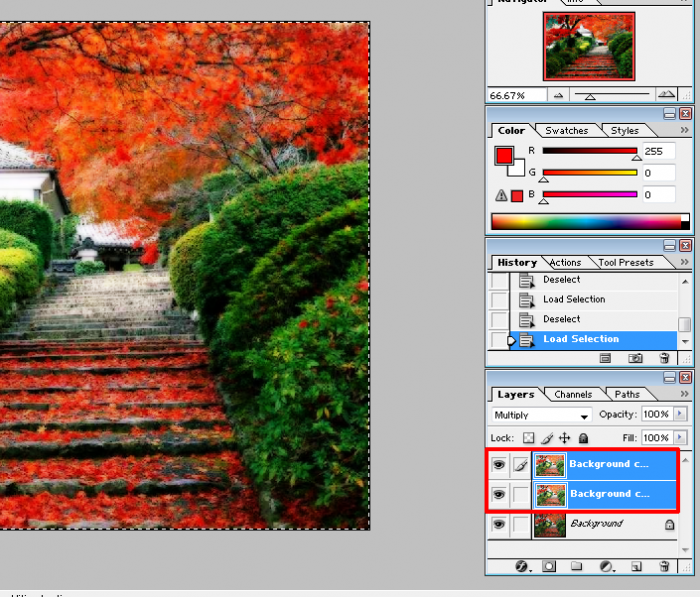Click the Background layer lock icon
This screenshot has height=597, width=700.
[669, 524]
